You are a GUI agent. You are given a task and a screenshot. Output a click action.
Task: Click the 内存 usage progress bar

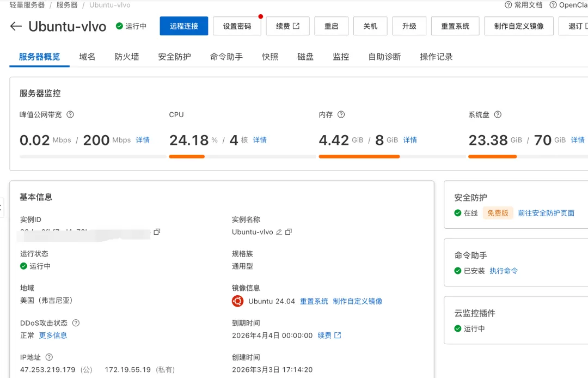[392, 156]
